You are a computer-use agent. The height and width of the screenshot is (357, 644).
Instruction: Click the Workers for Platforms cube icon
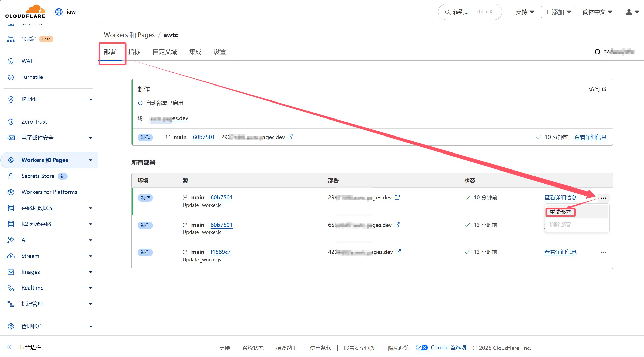click(x=11, y=192)
